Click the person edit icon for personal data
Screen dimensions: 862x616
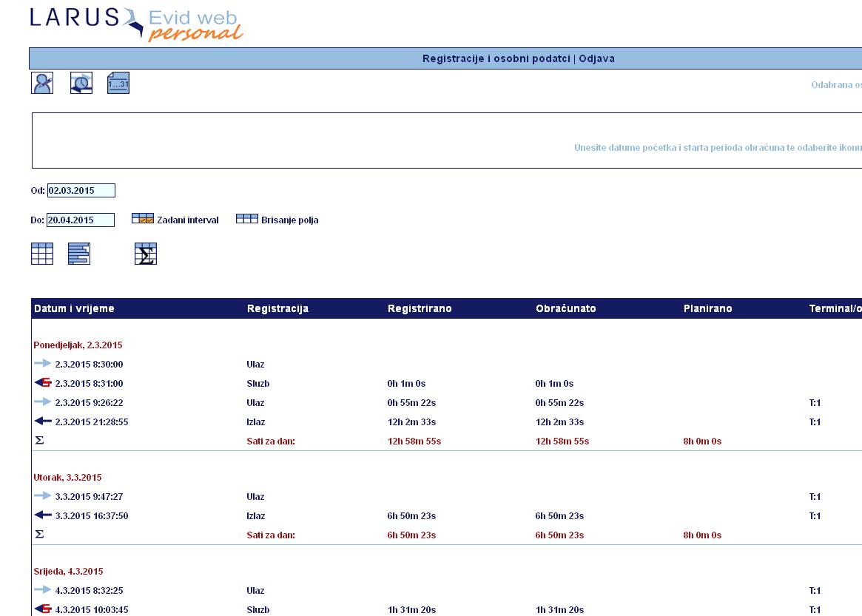[x=42, y=83]
